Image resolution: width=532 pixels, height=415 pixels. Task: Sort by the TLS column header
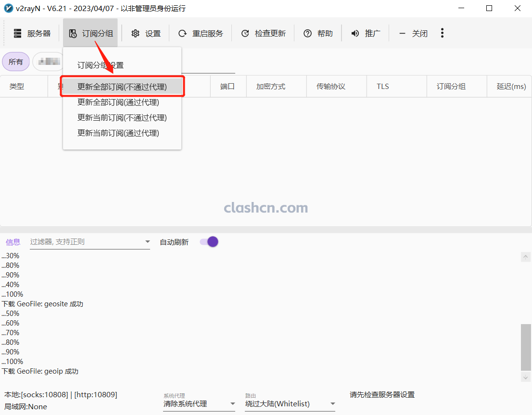397,87
